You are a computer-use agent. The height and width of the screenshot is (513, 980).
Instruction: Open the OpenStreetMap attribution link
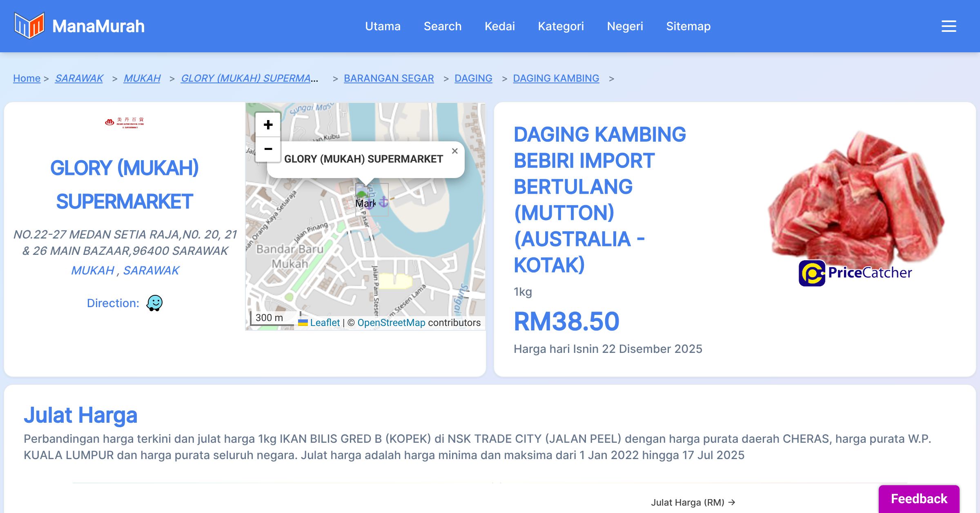pos(391,323)
